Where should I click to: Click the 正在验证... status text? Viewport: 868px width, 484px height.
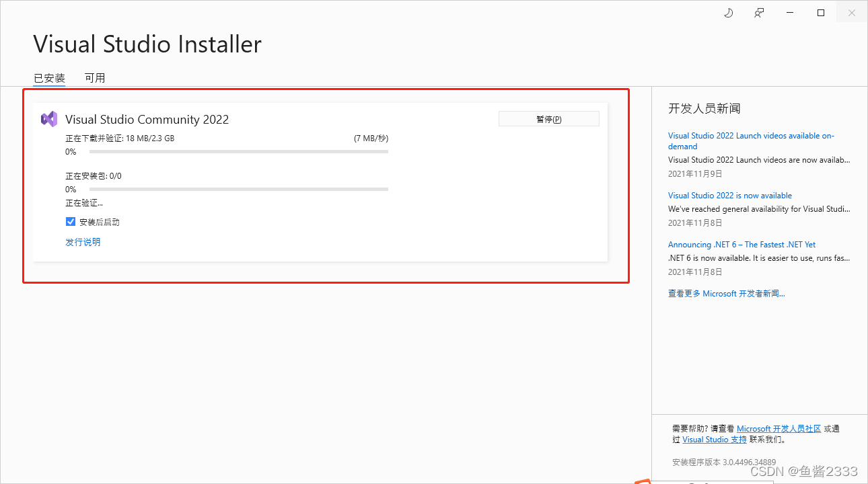click(x=84, y=203)
